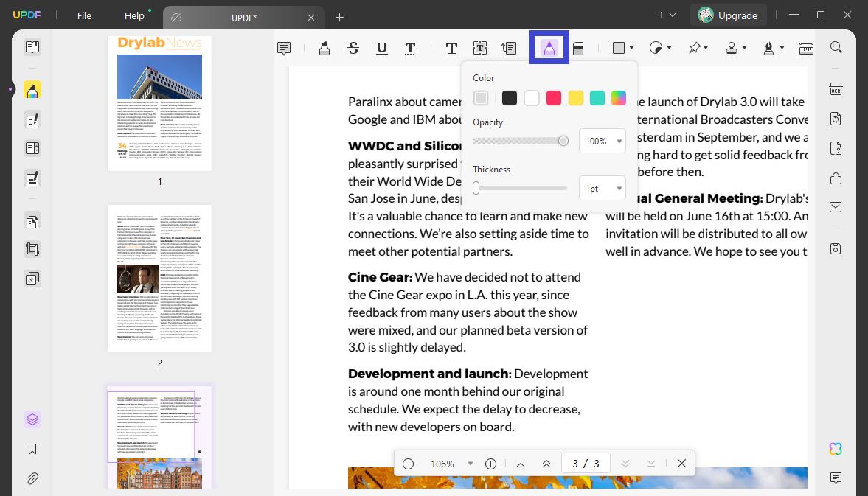The width and height of the screenshot is (868, 496).
Task: Open the Search panel
Action: pos(836,46)
